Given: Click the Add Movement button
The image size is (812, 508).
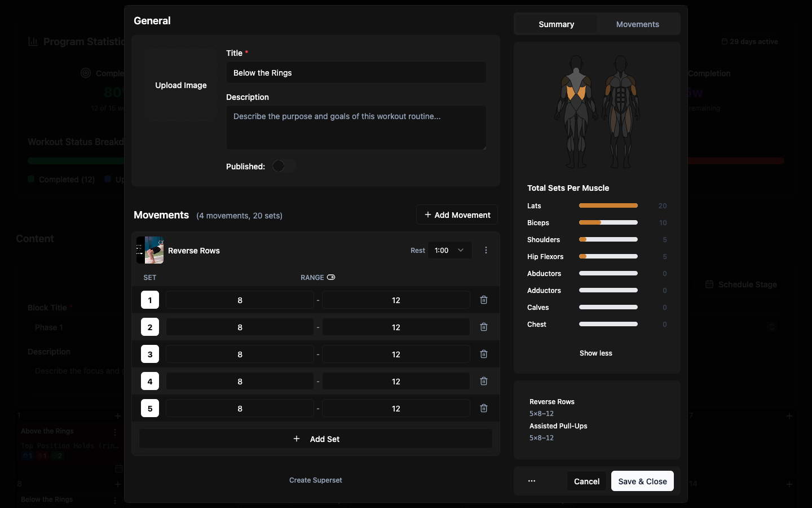Looking at the screenshot, I should click(x=457, y=215).
